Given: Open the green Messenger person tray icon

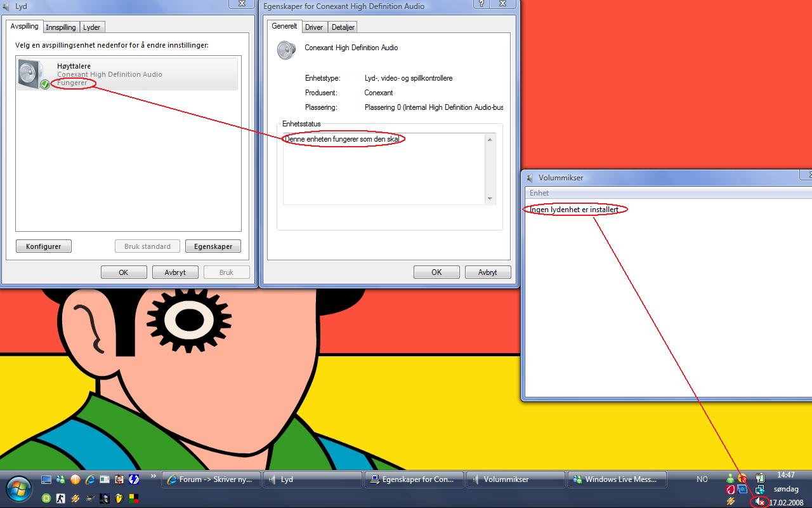Looking at the screenshot, I should 730,479.
